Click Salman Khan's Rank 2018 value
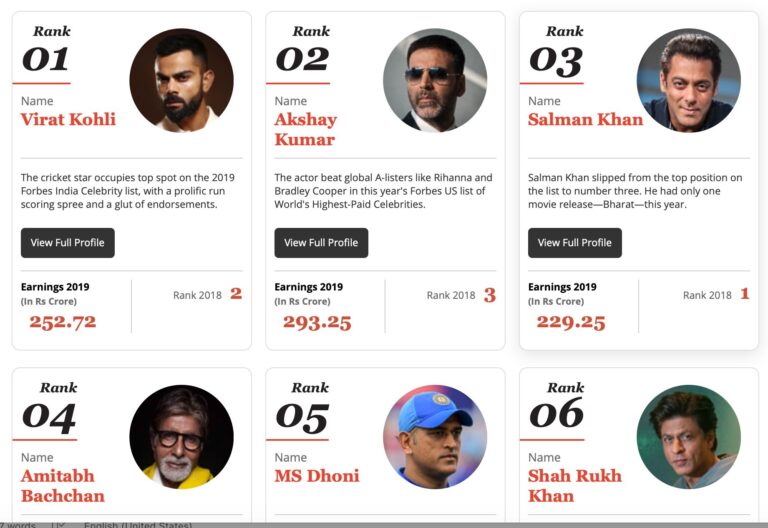 coord(744,294)
